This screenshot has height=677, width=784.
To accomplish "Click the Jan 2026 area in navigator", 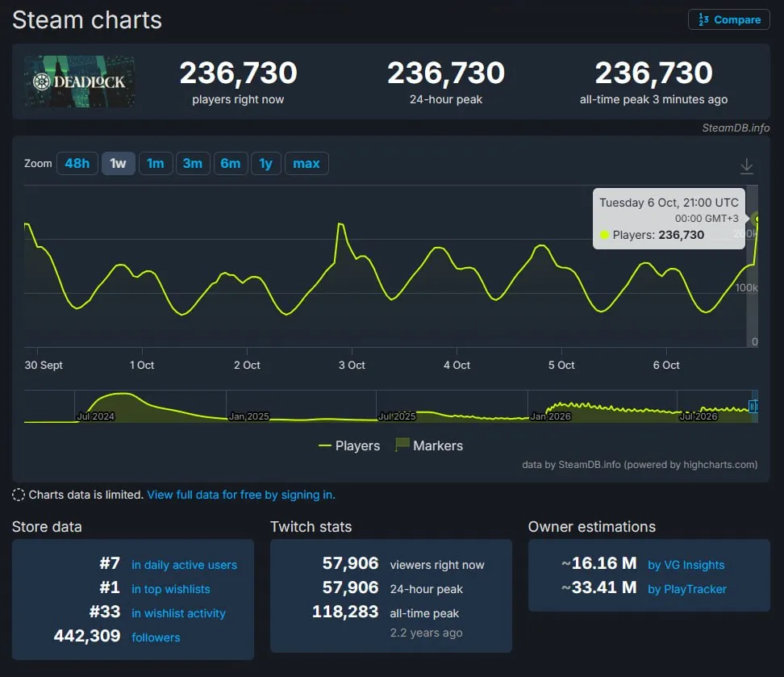I will [x=551, y=416].
